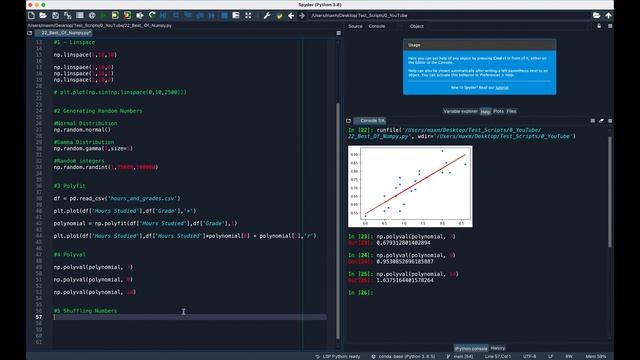The height and width of the screenshot is (360, 640).
Task: Maximize the current pane
Action: coord(236,16)
